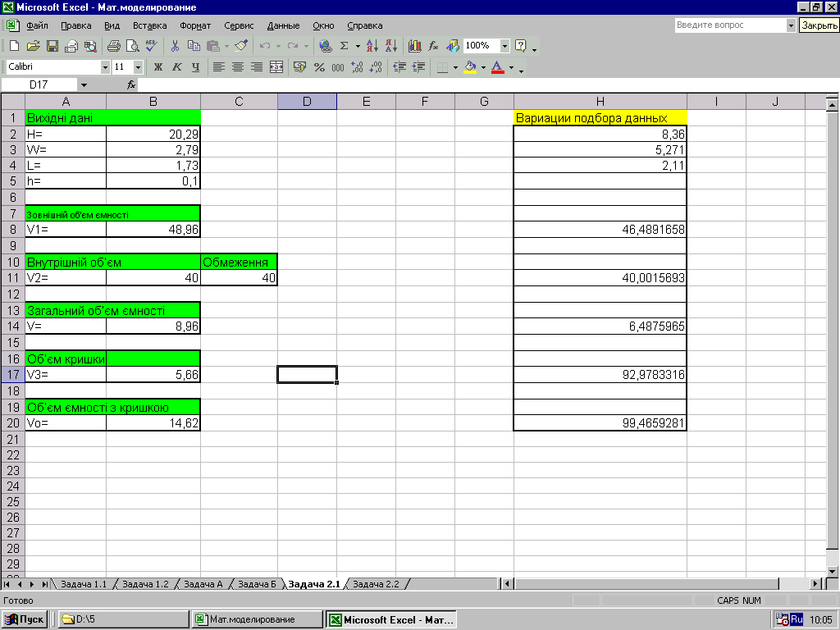Expand the font color dropdown arrow
Viewport: 840px width, 630px height.
coord(511,67)
